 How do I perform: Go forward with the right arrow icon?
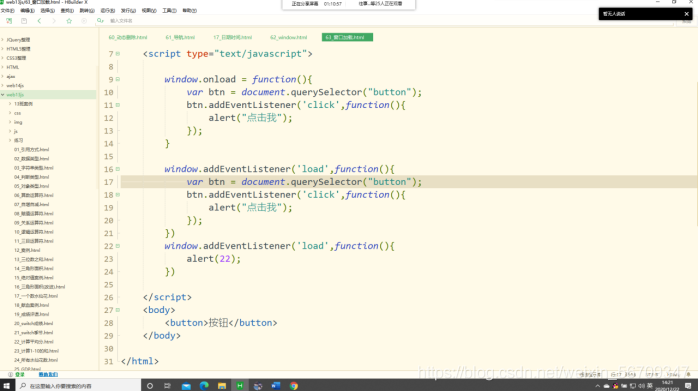[54, 21]
